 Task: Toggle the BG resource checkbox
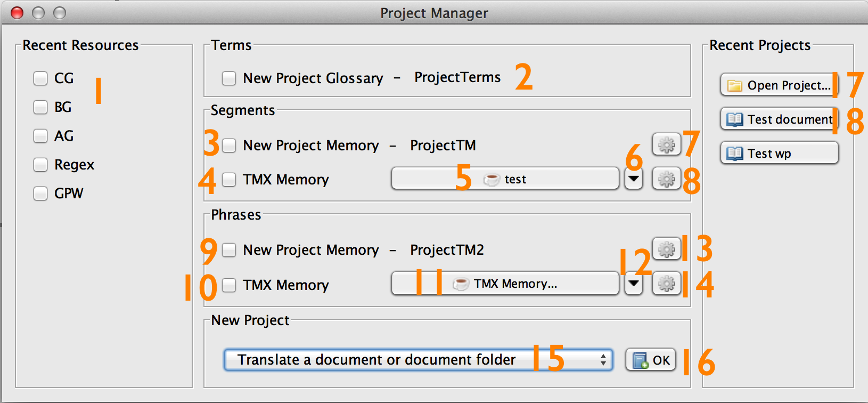click(x=40, y=107)
